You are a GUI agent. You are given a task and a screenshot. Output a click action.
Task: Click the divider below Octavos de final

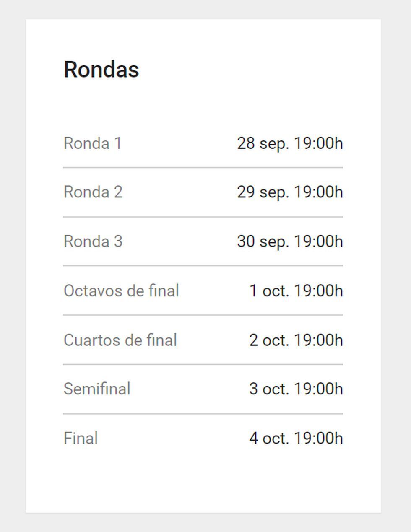click(203, 315)
